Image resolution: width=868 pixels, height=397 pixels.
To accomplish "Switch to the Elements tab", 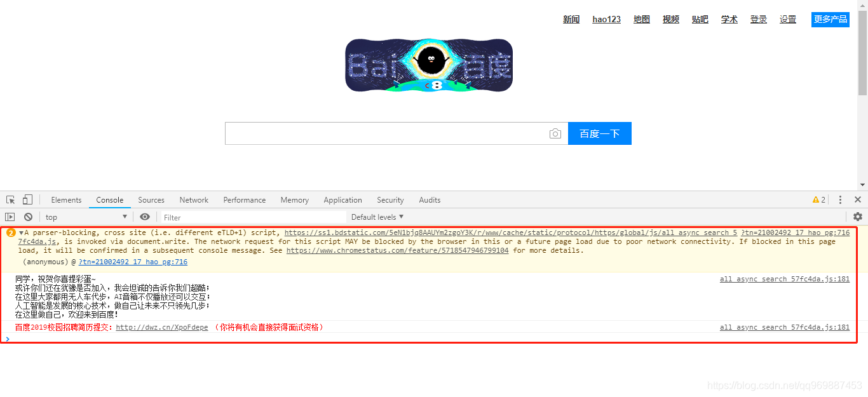I will coord(66,199).
